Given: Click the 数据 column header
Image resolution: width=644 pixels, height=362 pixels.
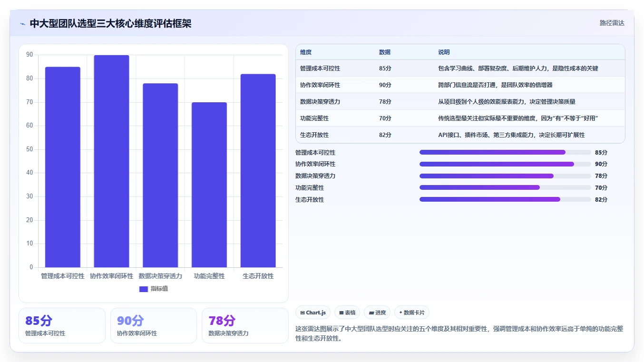Looking at the screenshot, I should pos(385,52).
